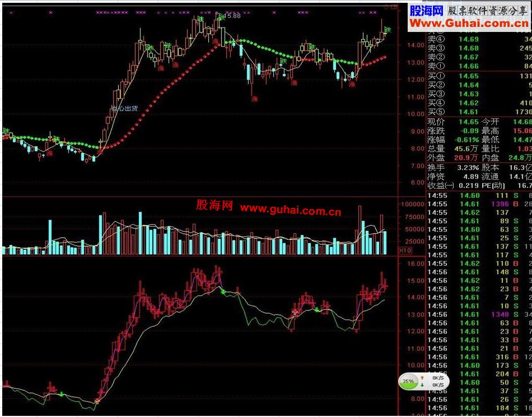
Task: Click the 换手 3.23% turnover value
Action: (468, 168)
